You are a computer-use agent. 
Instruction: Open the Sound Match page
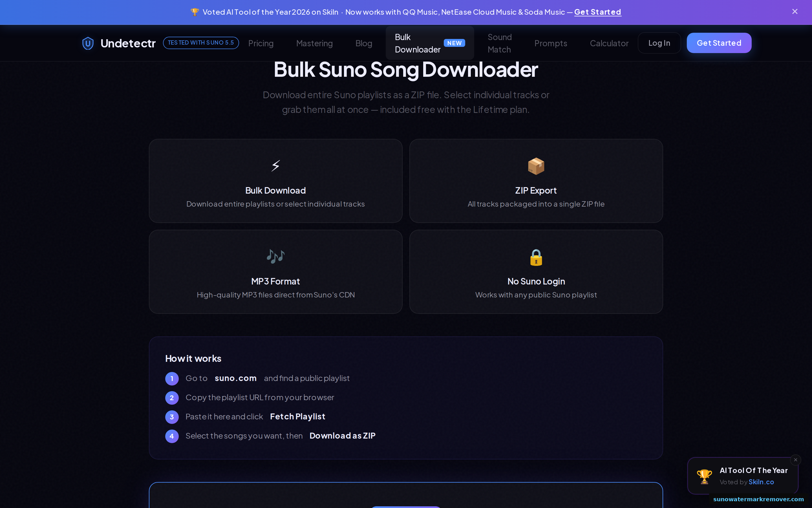[499, 43]
